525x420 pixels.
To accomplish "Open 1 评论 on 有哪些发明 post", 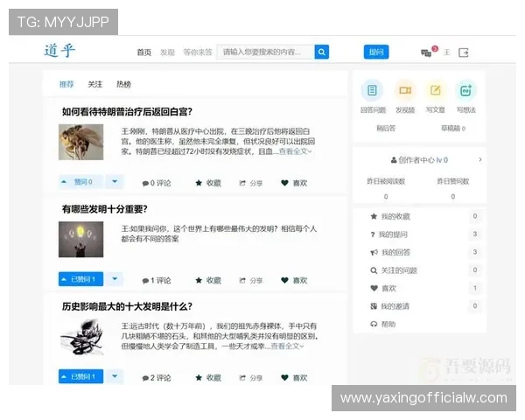I will [157, 280].
